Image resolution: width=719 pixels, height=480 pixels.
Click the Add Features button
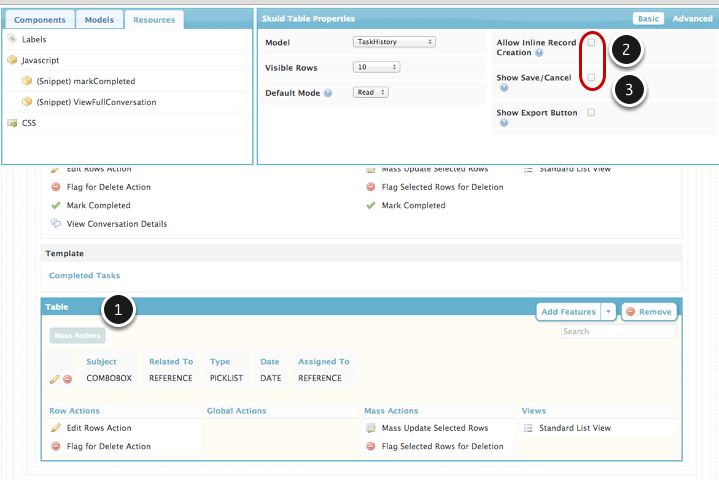click(568, 312)
